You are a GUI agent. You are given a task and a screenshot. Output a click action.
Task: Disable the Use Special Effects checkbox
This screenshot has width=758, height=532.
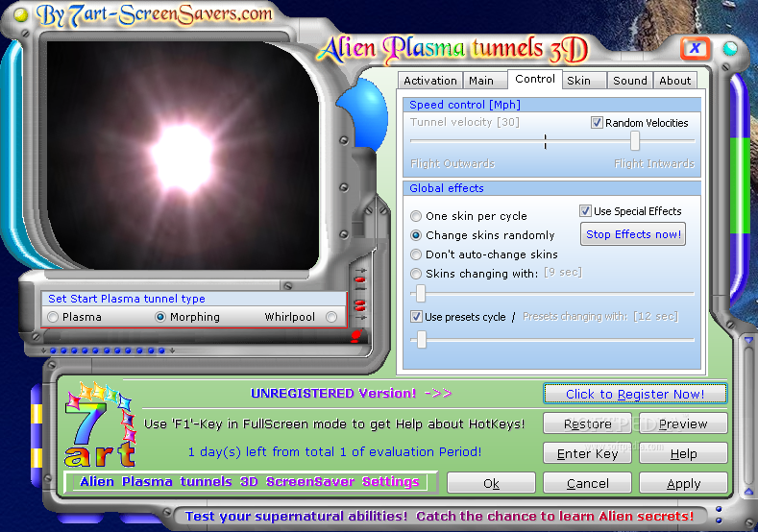click(585, 211)
